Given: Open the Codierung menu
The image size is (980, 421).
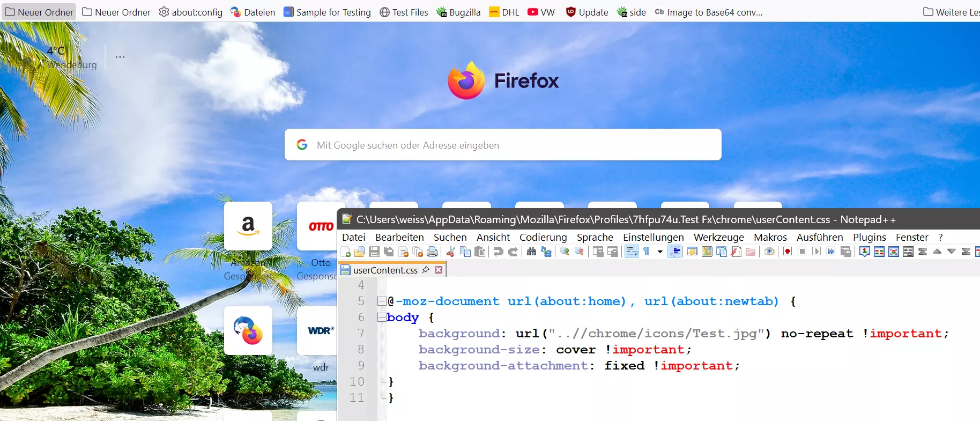Looking at the screenshot, I should [543, 237].
